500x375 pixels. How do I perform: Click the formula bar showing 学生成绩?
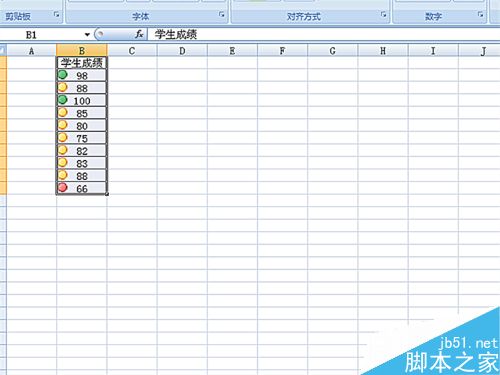[323, 34]
